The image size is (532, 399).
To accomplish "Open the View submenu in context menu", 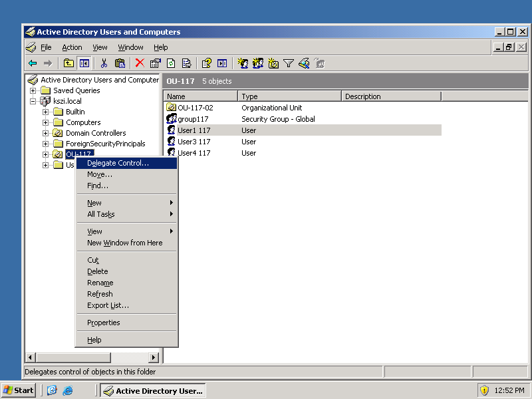I will pos(126,231).
